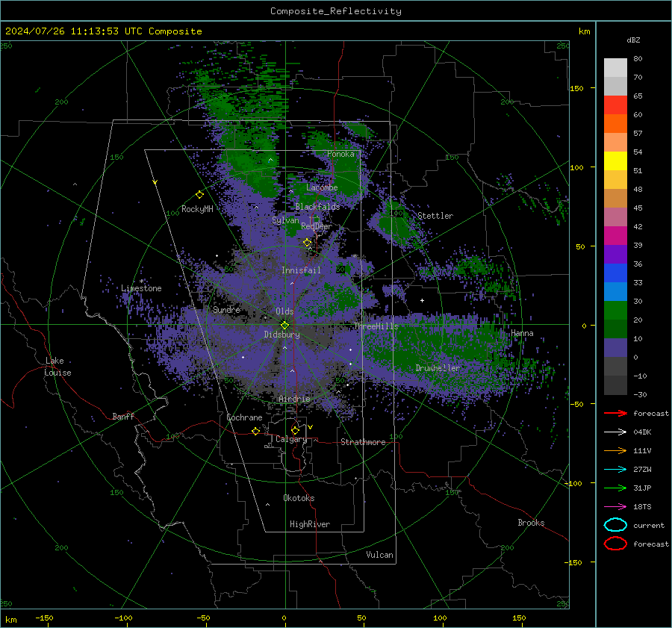
Task: Click the white 04DK arrow icon
Action: coord(615,432)
